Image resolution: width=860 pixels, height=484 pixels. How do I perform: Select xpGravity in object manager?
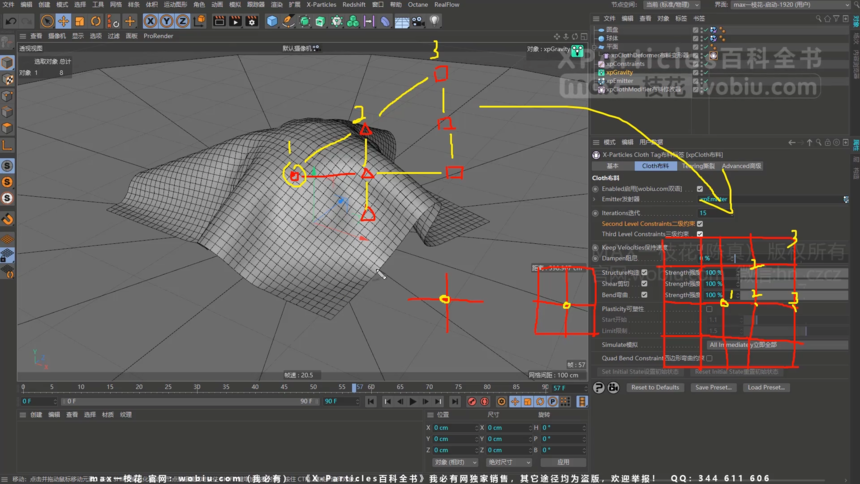point(619,72)
